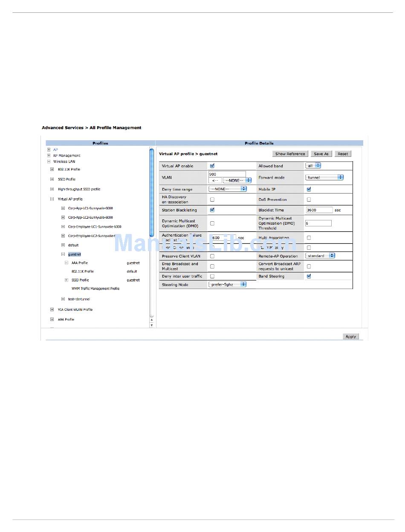The height and width of the screenshot is (532, 405).
Task: Collapse the Wireless LAN node
Action: point(49,162)
